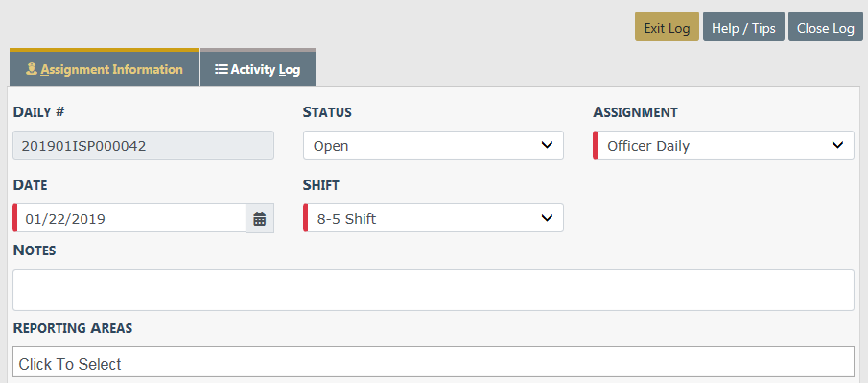Select the Assignment Information tab
The height and width of the screenshot is (383, 868).
point(105,68)
